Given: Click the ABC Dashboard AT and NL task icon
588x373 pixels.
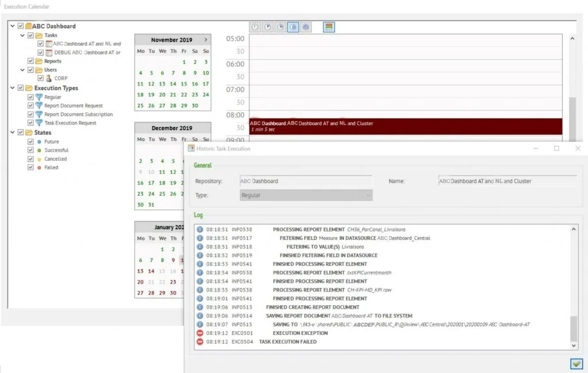Looking at the screenshot, I should [49, 44].
